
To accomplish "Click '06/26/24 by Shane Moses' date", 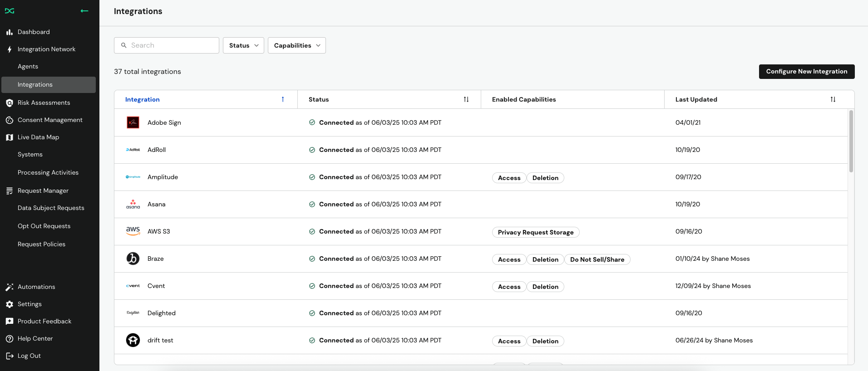I will (x=714, y=340).
